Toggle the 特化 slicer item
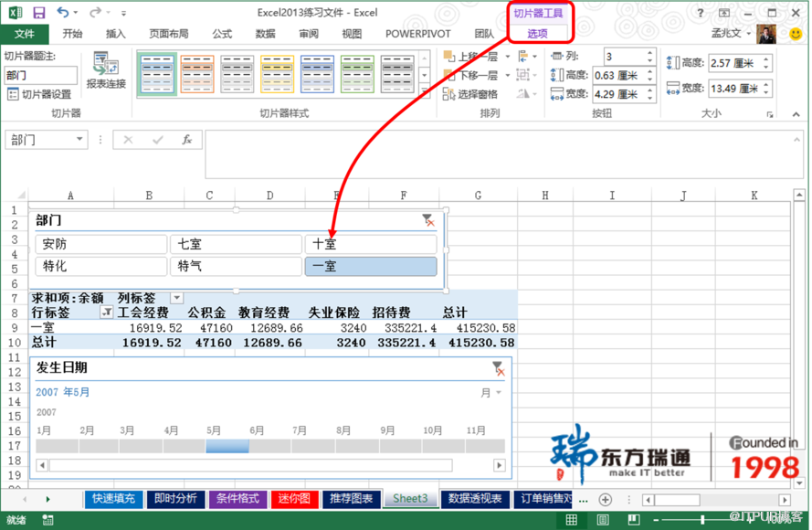The height and width of the screenshot is (530, 812). (101, 266)
